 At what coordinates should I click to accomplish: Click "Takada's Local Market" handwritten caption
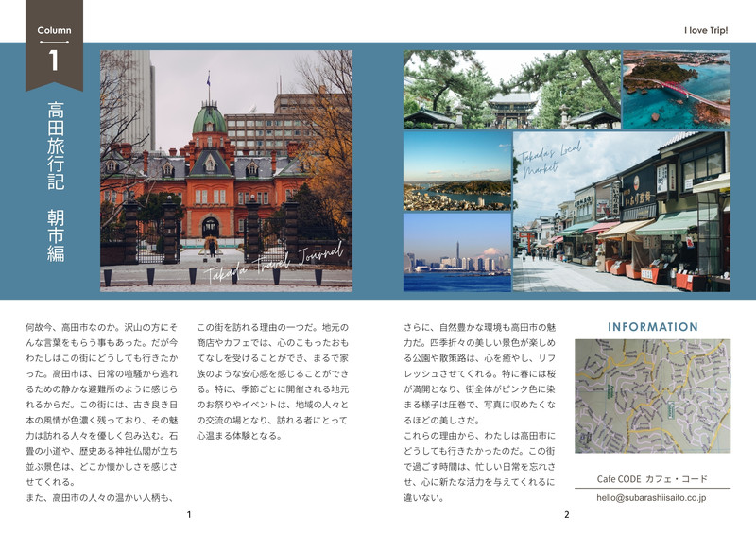pyautogui.click(x=550, y=159)
